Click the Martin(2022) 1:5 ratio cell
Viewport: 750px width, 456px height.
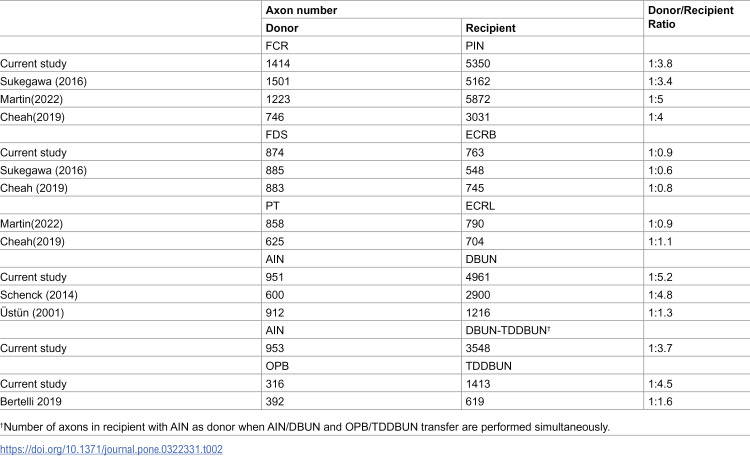[655, 100]
